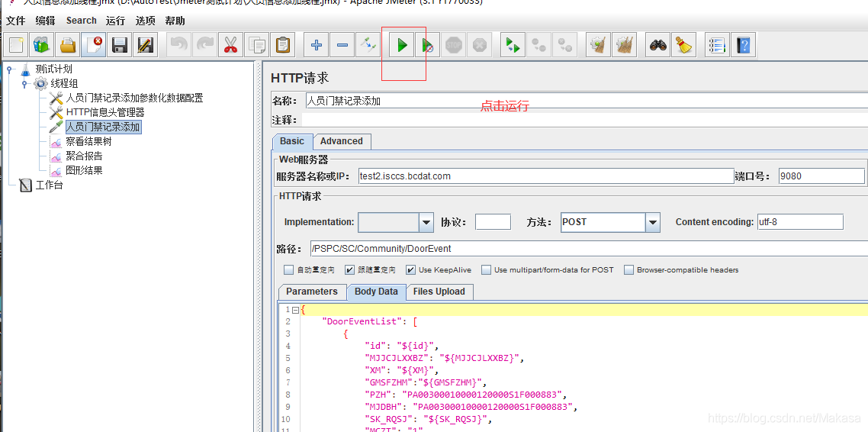
Task: Click the 服务器名称或IP field
Action: tap(545, 176)
